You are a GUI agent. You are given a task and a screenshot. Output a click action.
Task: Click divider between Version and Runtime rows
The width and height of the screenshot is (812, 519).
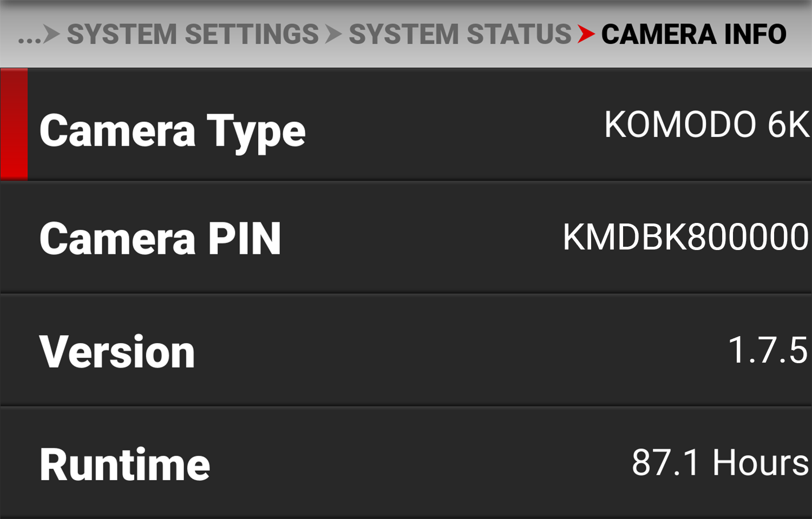pos(406,406)
